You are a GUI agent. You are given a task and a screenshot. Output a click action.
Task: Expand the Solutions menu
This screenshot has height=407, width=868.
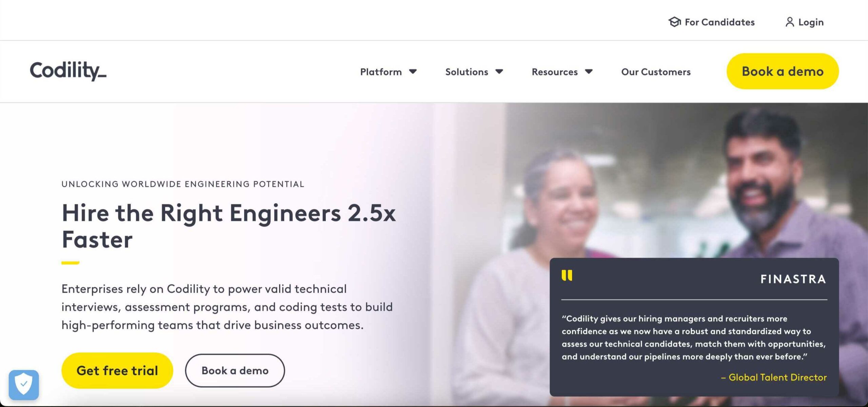coord(467,72)
